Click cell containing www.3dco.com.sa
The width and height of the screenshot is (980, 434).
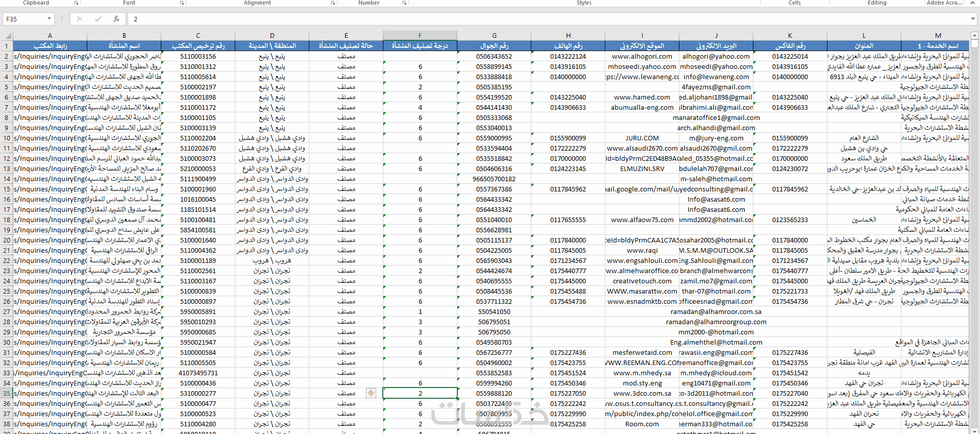coord(642,393)
